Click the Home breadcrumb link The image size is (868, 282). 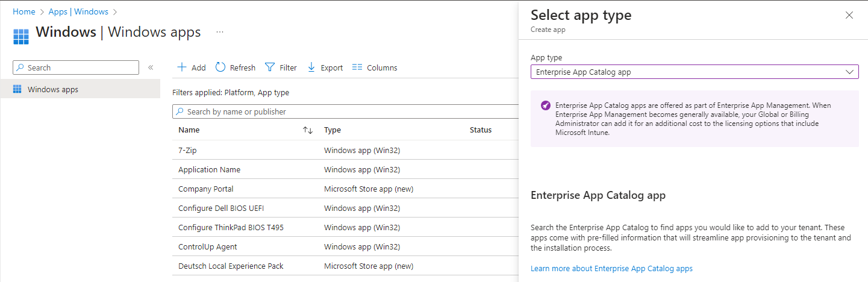pos(23,11)
